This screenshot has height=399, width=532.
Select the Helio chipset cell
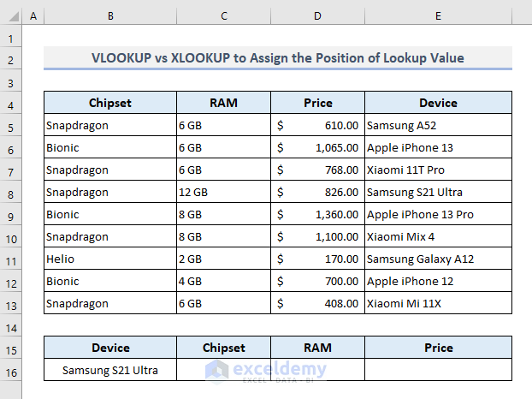110,259
